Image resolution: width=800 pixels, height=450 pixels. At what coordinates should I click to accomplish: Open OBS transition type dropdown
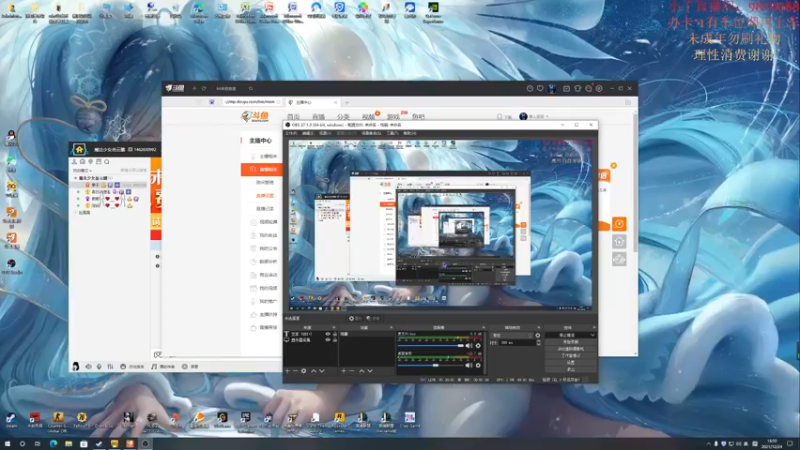512,335
